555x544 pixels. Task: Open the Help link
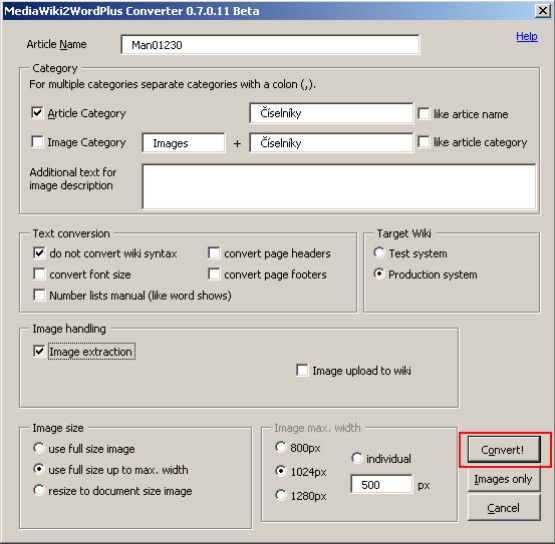coord(526,36)
